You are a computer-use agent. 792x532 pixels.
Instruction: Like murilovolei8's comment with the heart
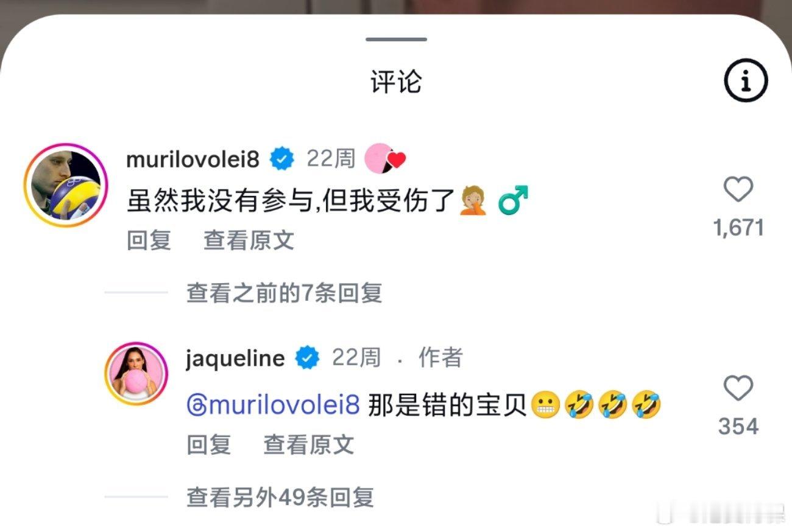click(738, 191)
